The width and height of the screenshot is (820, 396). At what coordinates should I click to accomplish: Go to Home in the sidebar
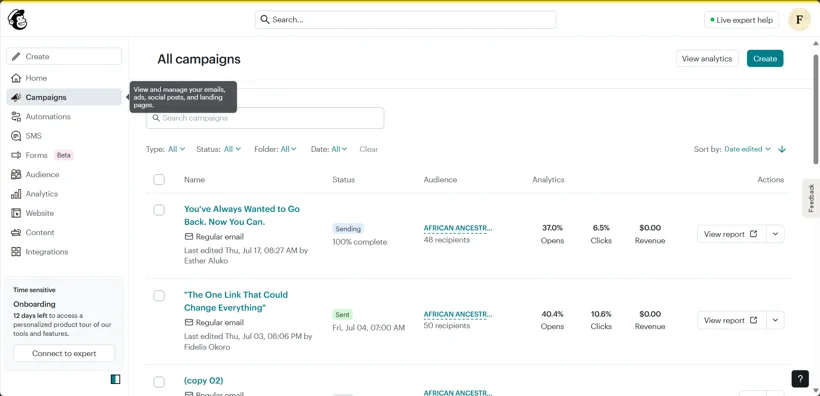64,78
